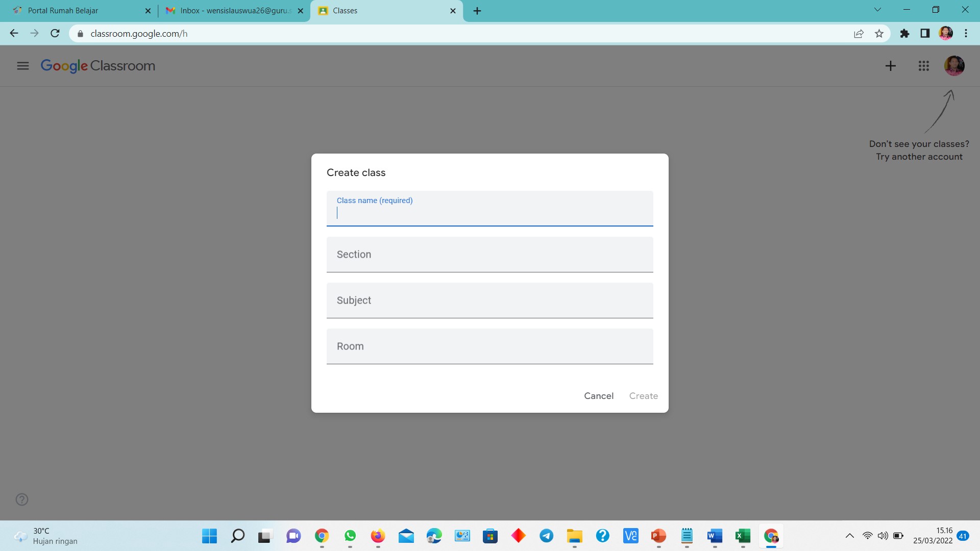Reload the Classroom page

pos(55,34)
